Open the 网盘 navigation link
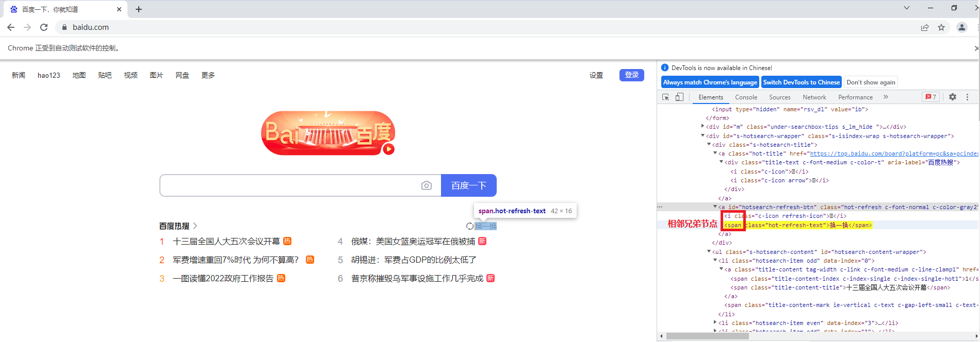Image resolution: width=980 pixels, height=342 pixels. tap(182, 75)
